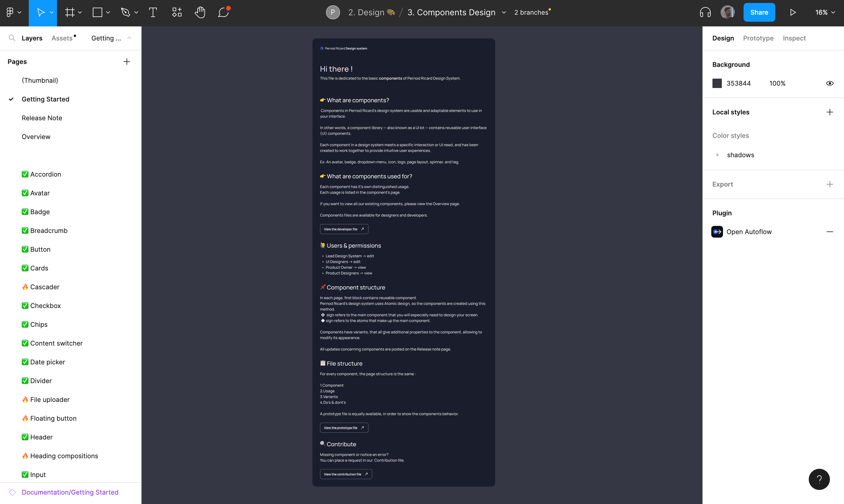Click the background color swatch
The image size is (844, 504).
pos(717,84)
